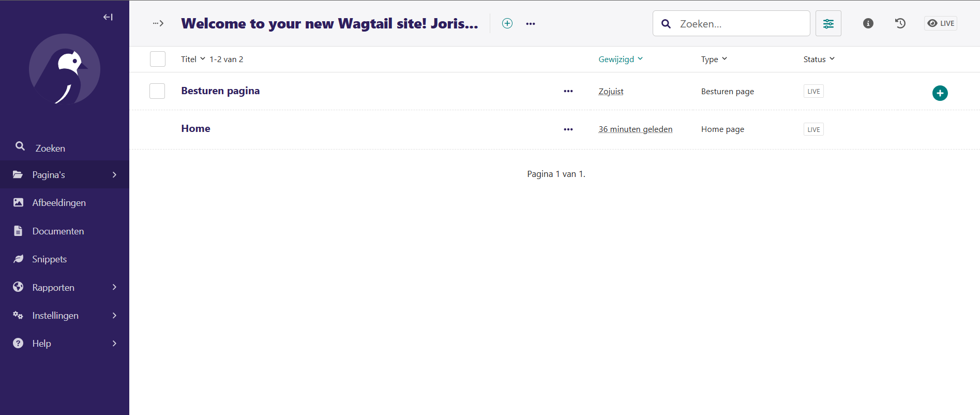Add child page to Besturen pagina
The image size is (980, 415).
[940, 93]
